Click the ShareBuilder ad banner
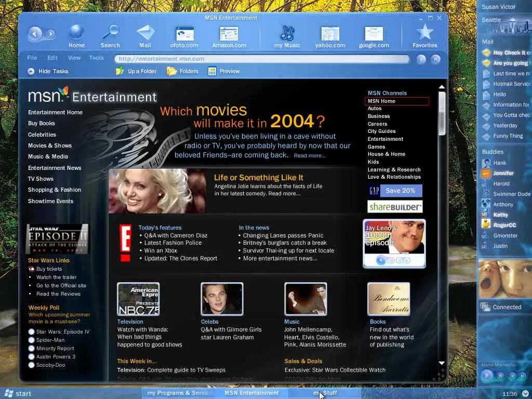This screenshot has width=532, height=399. [x=395, y=207]
